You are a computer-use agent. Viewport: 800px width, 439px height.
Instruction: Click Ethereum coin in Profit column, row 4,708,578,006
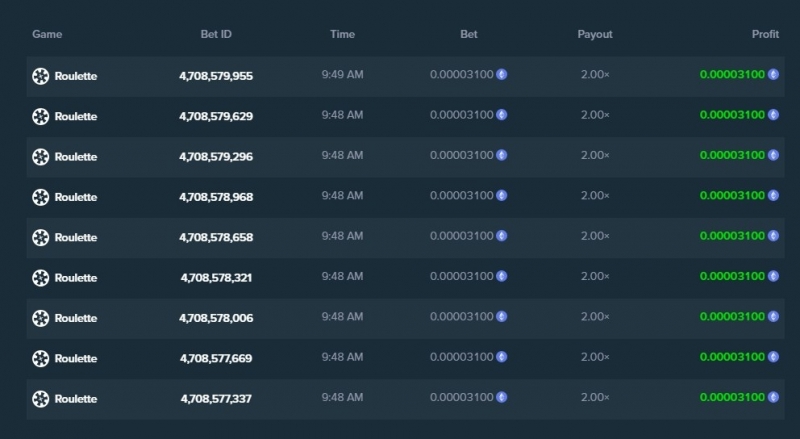point(773,316)
